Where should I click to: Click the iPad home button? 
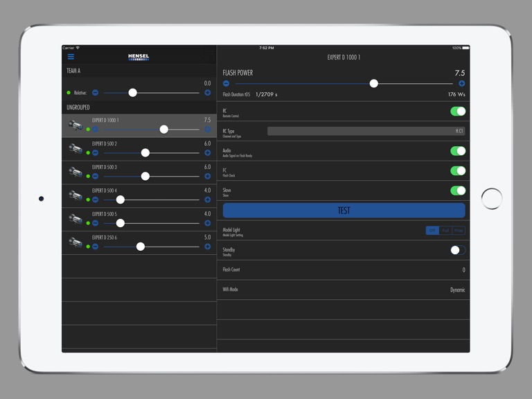[x=492, y=199]
